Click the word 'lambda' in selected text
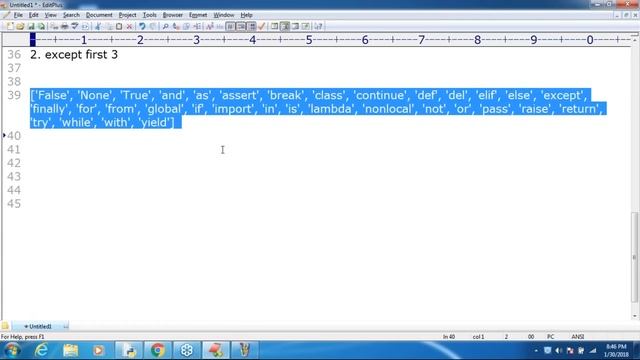Screen dimensions: 640x360 (331, 109)
